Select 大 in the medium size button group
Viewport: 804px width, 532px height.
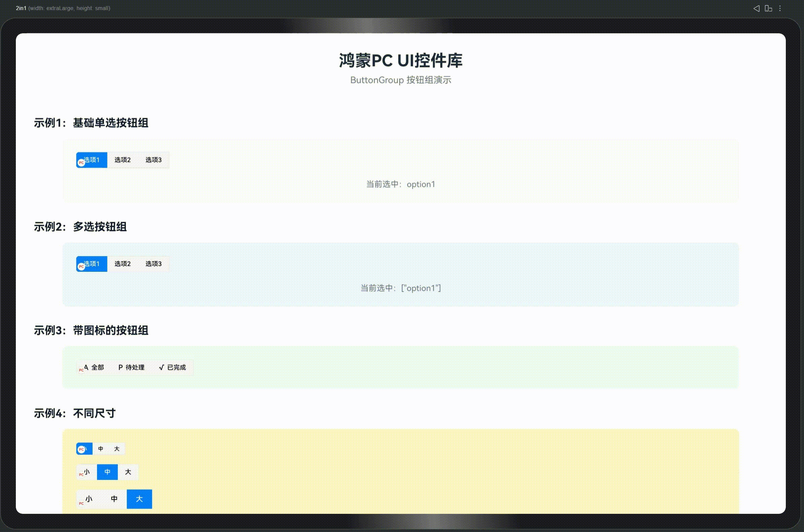pos(128,472)
